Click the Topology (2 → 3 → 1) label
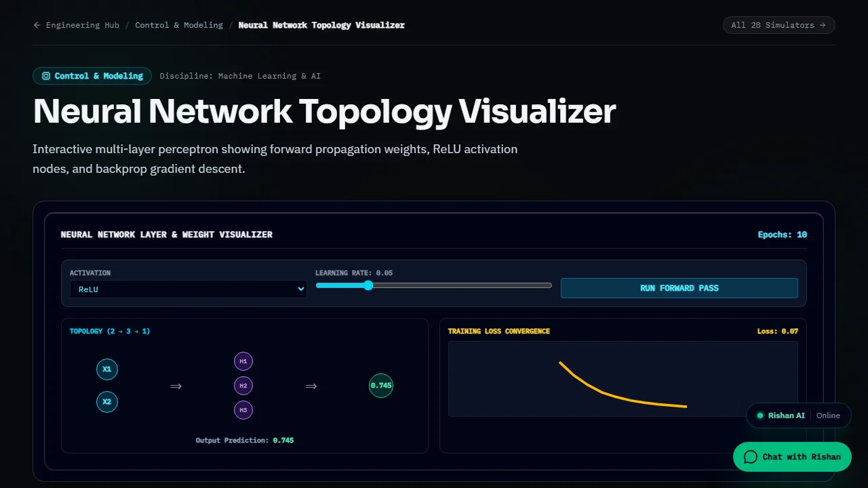868x488 pixels. (110, 331)
